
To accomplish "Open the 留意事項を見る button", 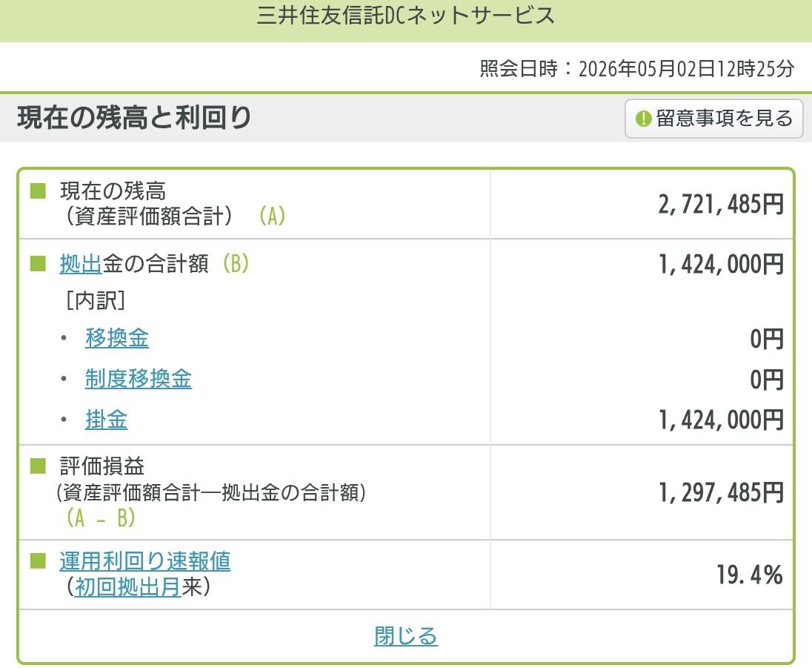I will click(x=713, y=119).
